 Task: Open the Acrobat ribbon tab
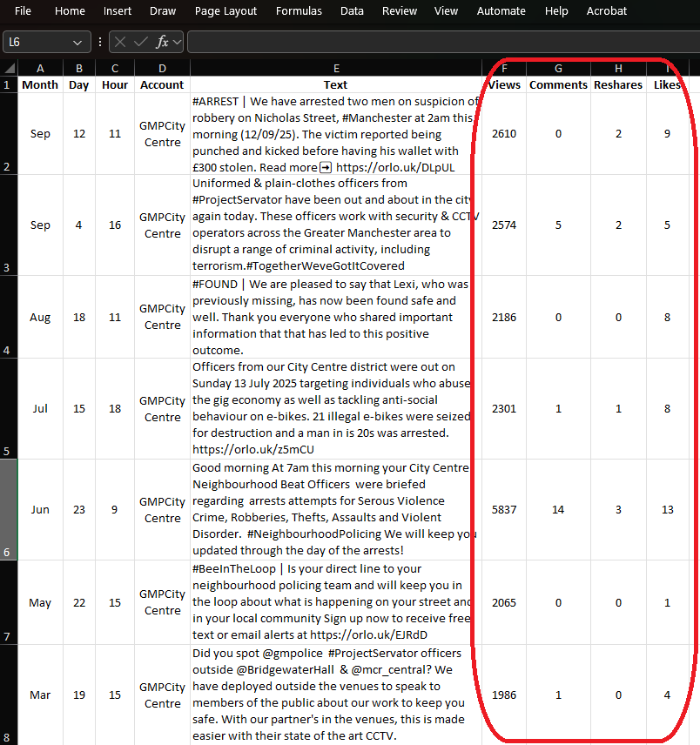click(x=607, y=11)
